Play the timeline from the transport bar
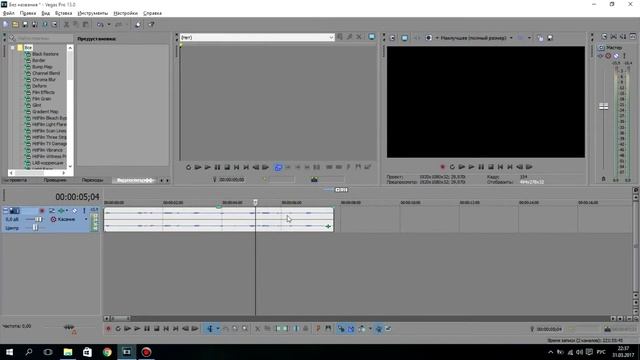The width and height of the screenshot is (640, 360). point(138,329)
